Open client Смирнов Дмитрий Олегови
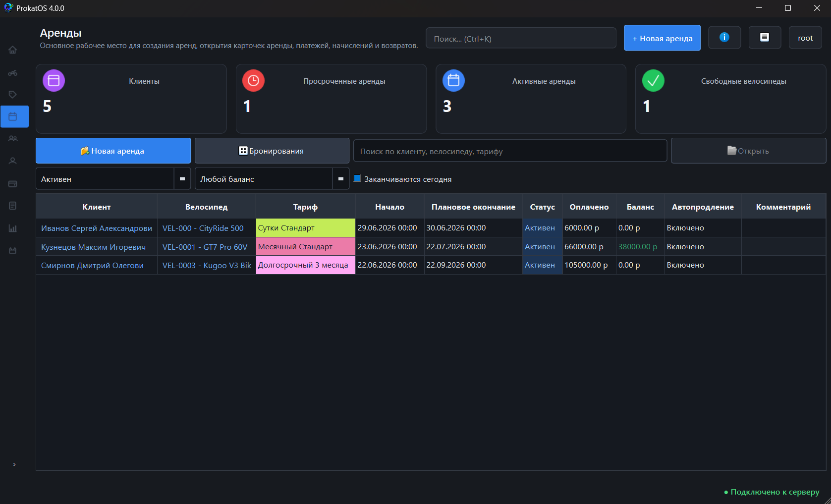Image resolution: width=831 pixels, height=504 pixels. coord(97,265)
